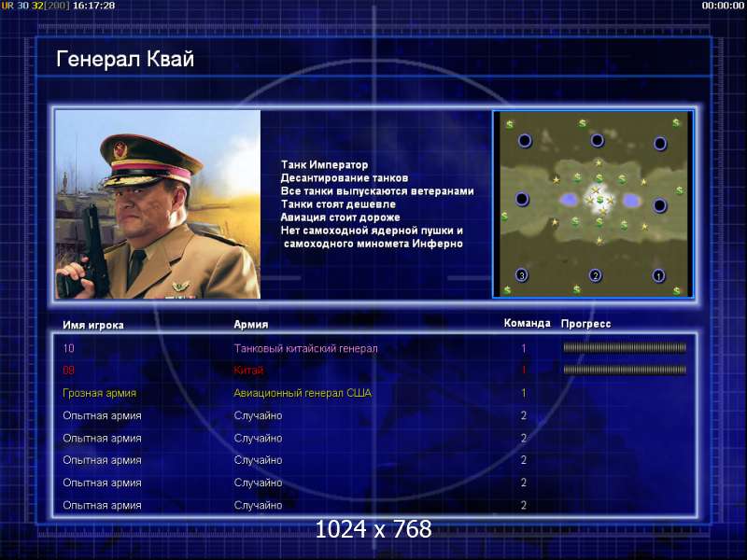Click "Все танки выпускаются ветеранами" line
The height and width of the screenshot is (560, 747).
tap(377, 191)
